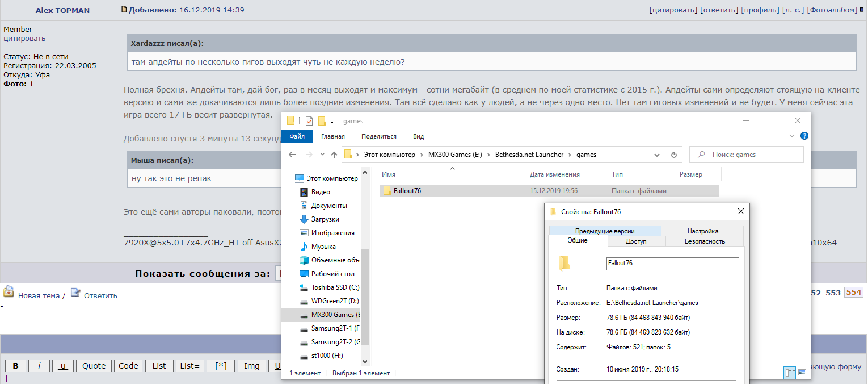Open recent locations dropdown in Explorer
The image size is (868, 384).
[322, 155]
